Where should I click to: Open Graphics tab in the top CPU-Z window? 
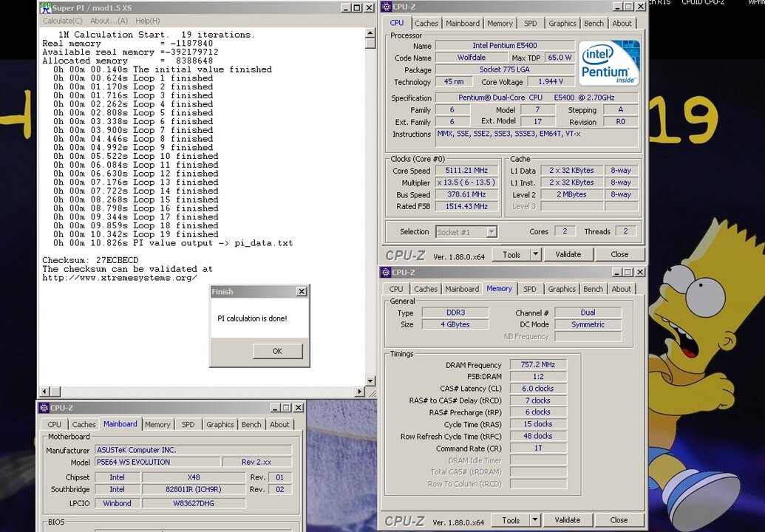[562, 24]
